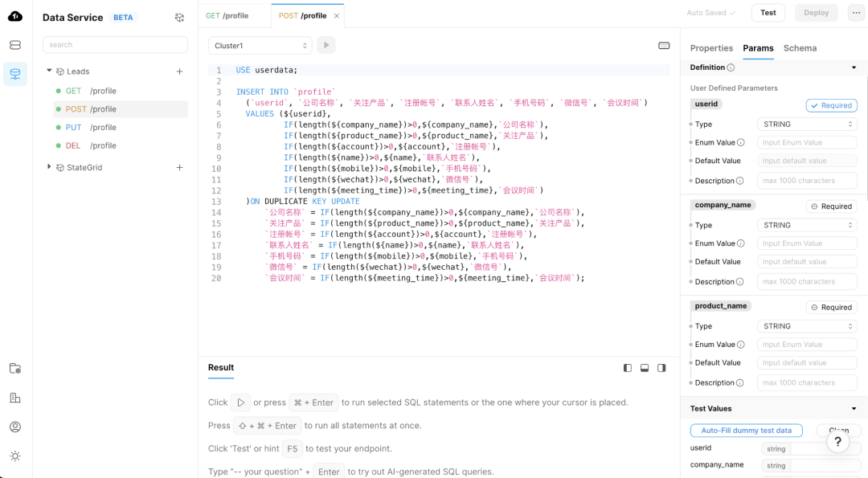This screenshot has height=478, width=868.
Task: Show Description info for userid
Action: click(739, 181)
